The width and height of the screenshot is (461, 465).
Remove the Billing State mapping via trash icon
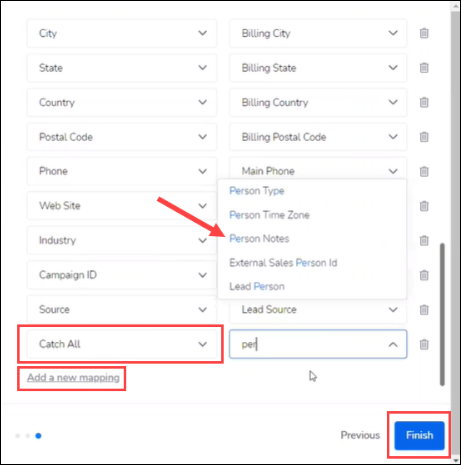tap(424, 68)
